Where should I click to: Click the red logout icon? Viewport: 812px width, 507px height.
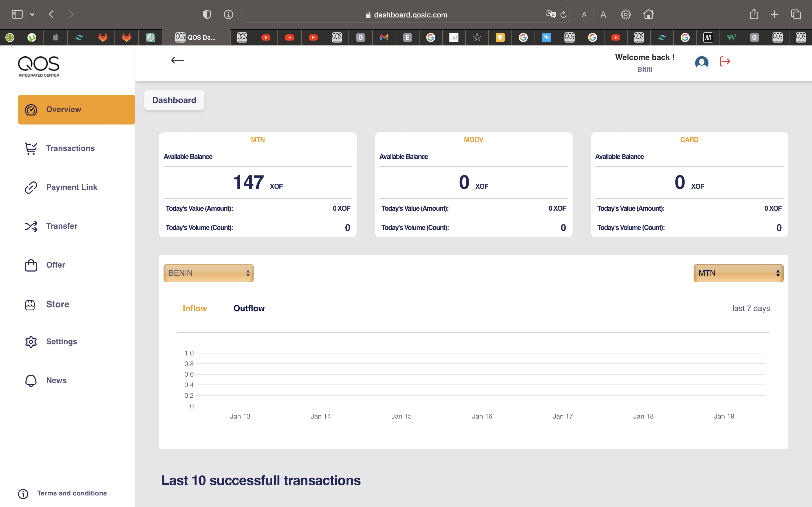point(725,62)
